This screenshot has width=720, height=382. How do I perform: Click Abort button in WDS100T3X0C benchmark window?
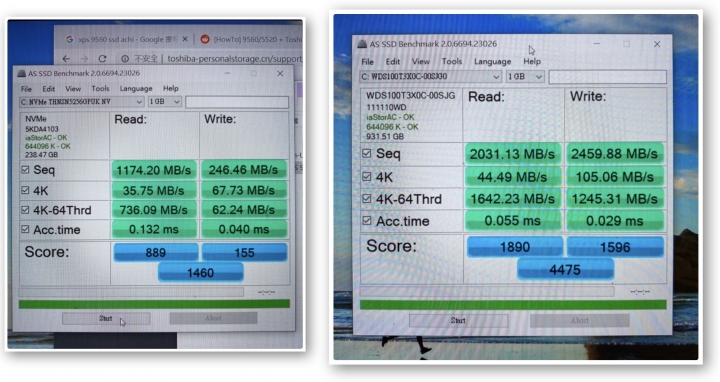pos(579,320)
